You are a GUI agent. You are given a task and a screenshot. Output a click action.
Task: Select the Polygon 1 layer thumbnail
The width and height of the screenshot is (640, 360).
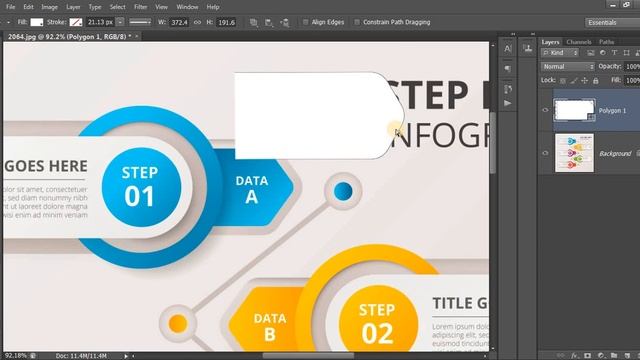[x=574, y=110]
